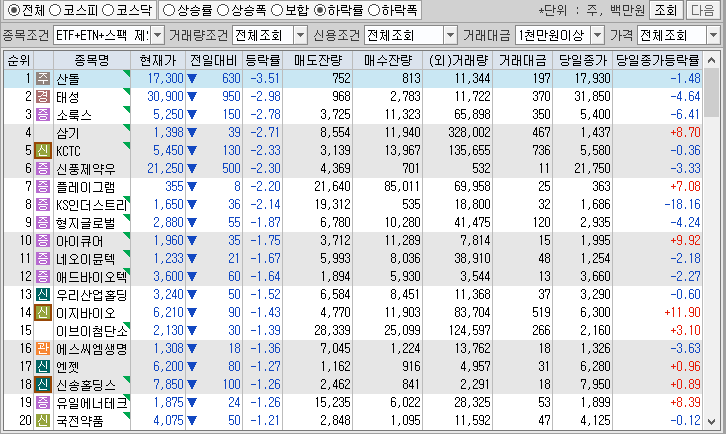Viewport: 726px width, 434px height.
Task: Click the 경 badge icon beside 태성
Action: (43, 96)
